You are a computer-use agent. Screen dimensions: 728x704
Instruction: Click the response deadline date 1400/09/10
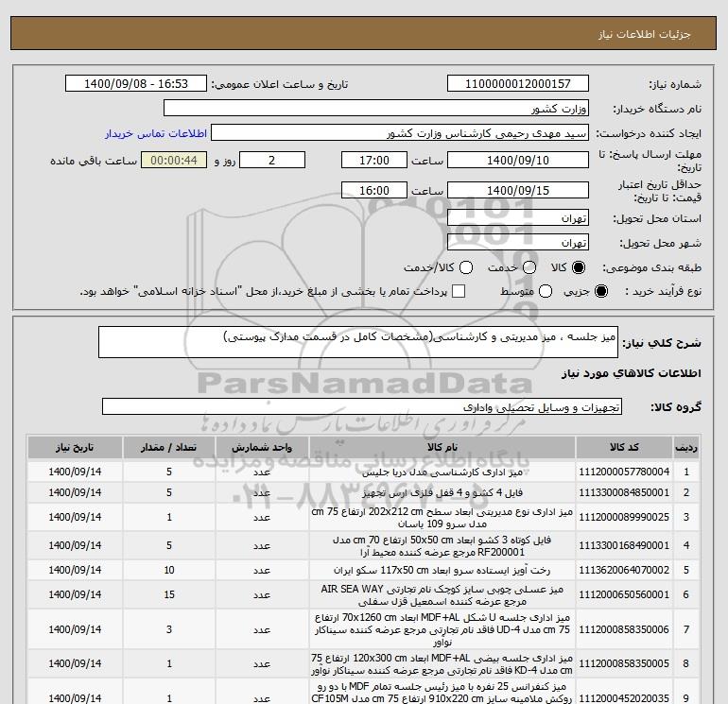pyautogui.click(x=518, y=160)
